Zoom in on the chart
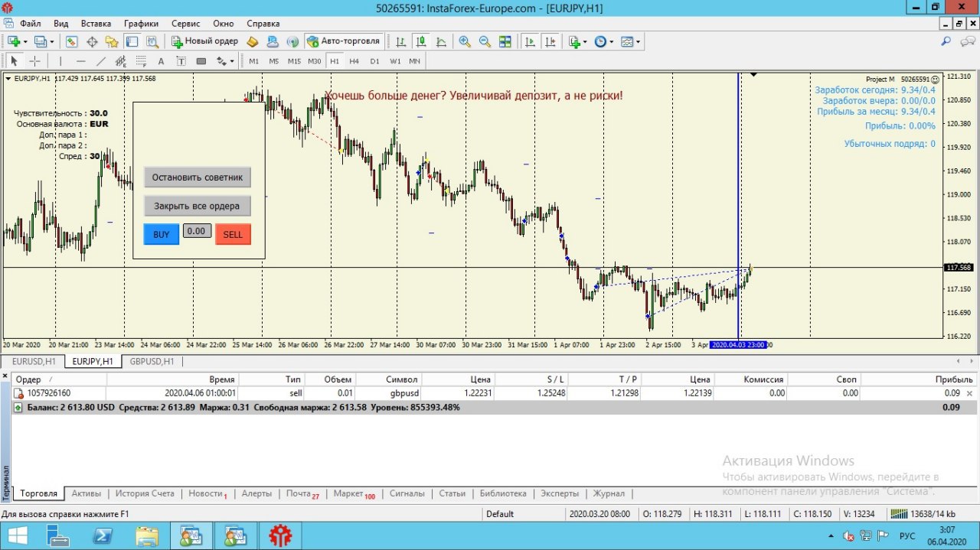The width and height of the screenshot is (980, 550). coord(465,41)
